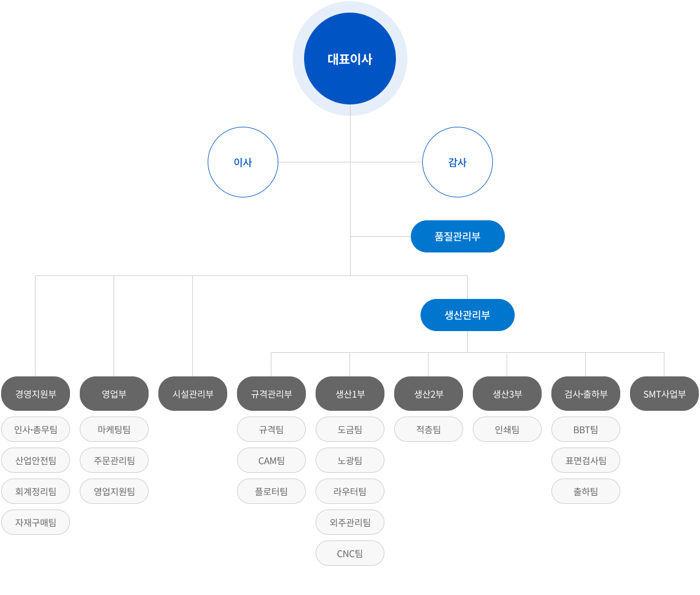Screen dimensions: 700x595
Task: Click the 주문관리팀 team item
Action: pyautogui.click(x=114, y=460)
